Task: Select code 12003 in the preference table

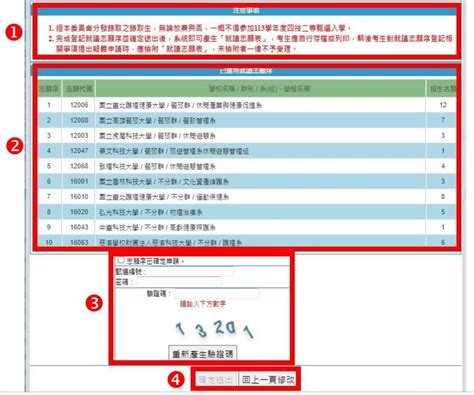Action: pos(79,136)
